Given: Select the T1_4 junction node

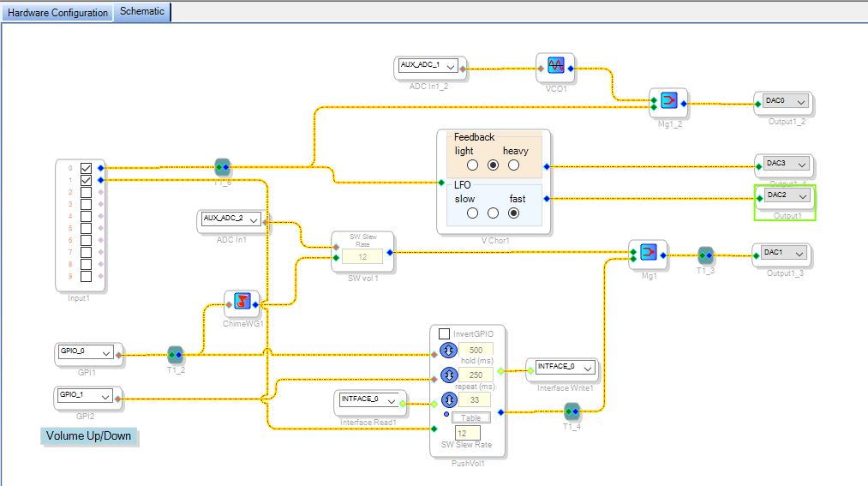Looking at the screenshot, I should tap(572, 411).
